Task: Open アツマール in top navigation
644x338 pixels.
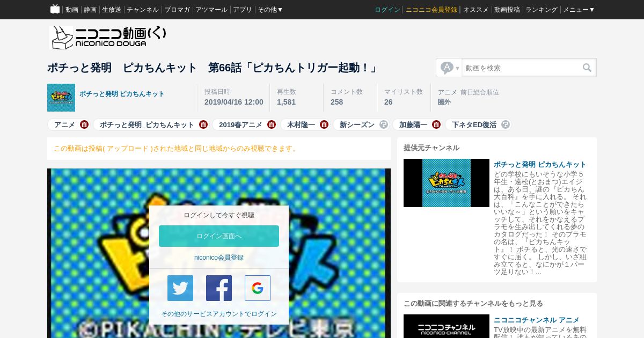Action: tap(211, 10)
